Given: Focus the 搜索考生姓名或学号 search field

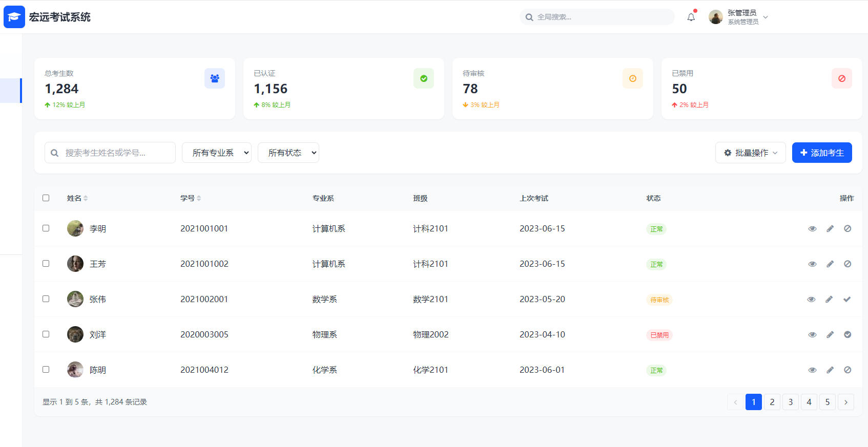Looking at the screenshot, I should pyautogui.click(x=115, y=153).
